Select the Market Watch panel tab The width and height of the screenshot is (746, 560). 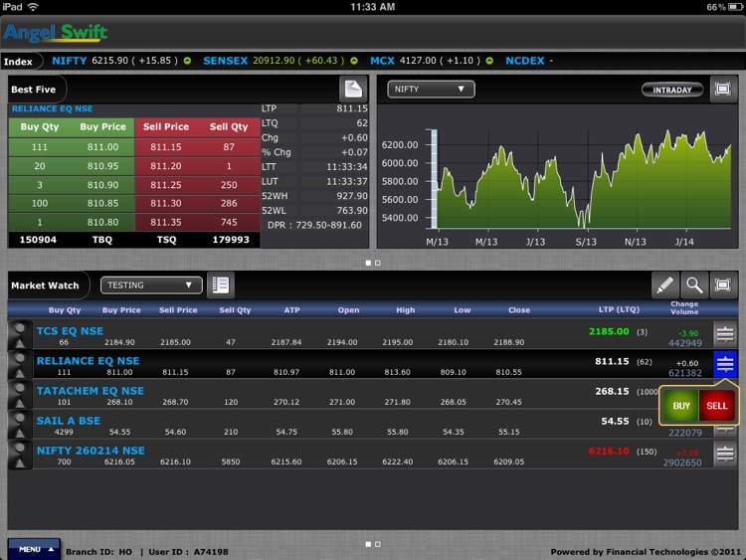point(45,285)
